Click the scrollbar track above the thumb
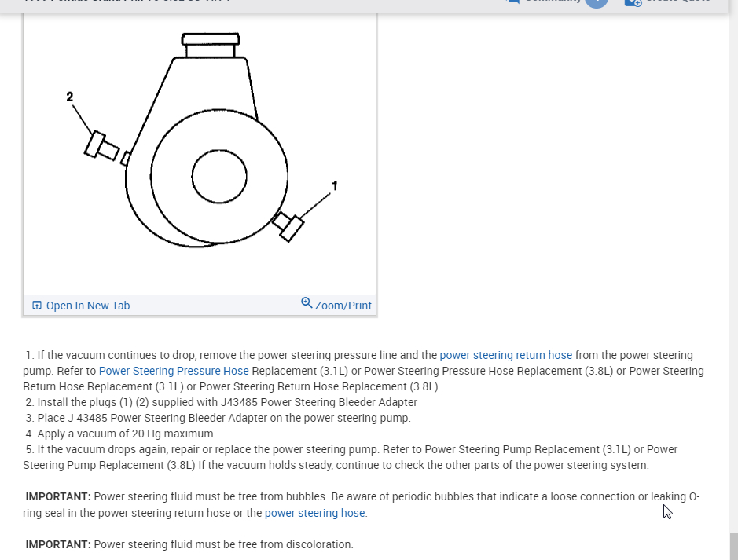 coord(734,273)
